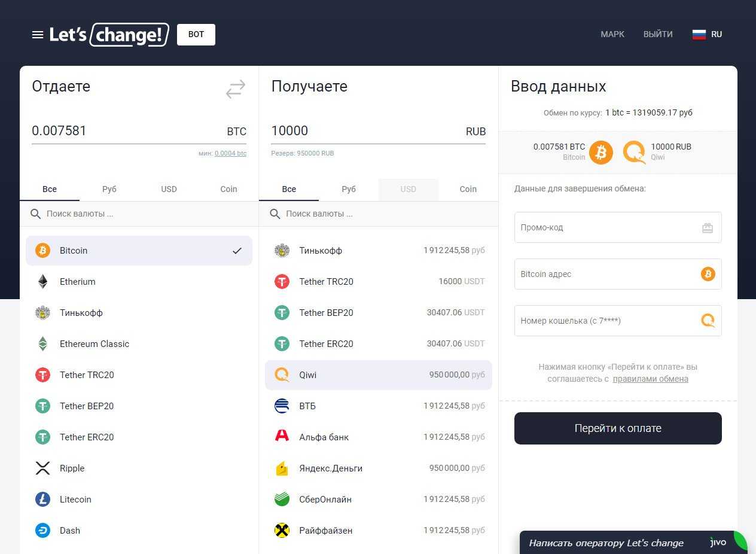Click the Альфа банк red A icon
756x554 pixels.
(282, 436)
